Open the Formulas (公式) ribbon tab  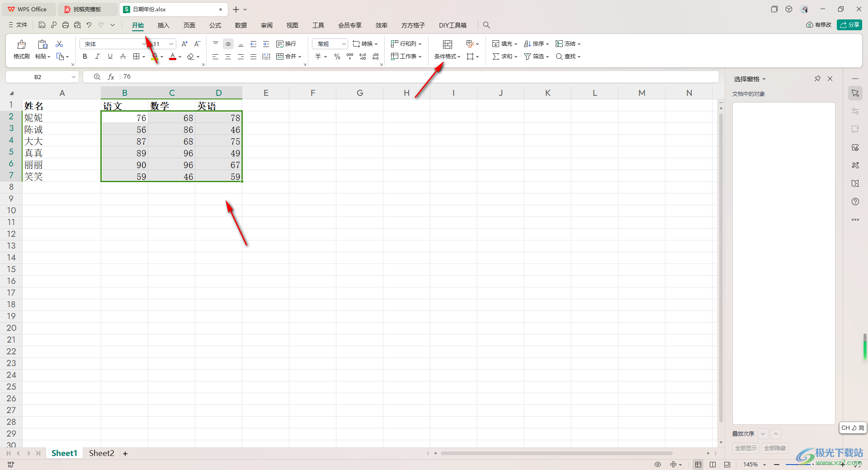point(215,25)
